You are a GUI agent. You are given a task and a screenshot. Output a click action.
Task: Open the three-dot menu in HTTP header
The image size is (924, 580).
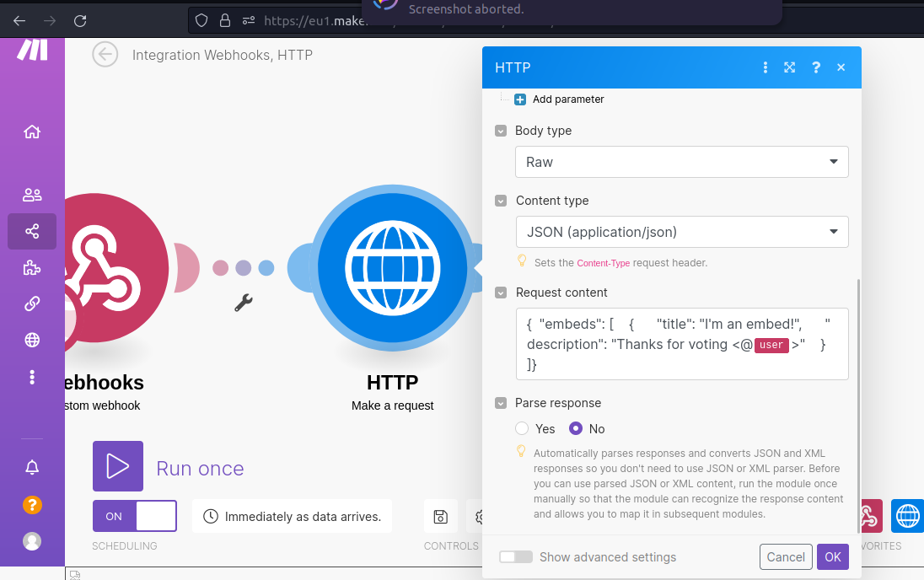pyautogui.click(x=765, y=67)
